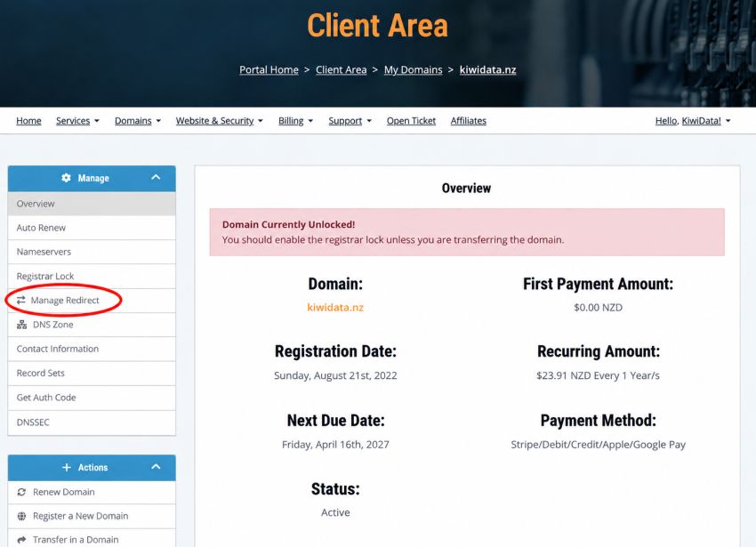Click Renew Domain action
Image resolution: width=756 pixels, height=547 pixels.
click(x=92, y=492)
